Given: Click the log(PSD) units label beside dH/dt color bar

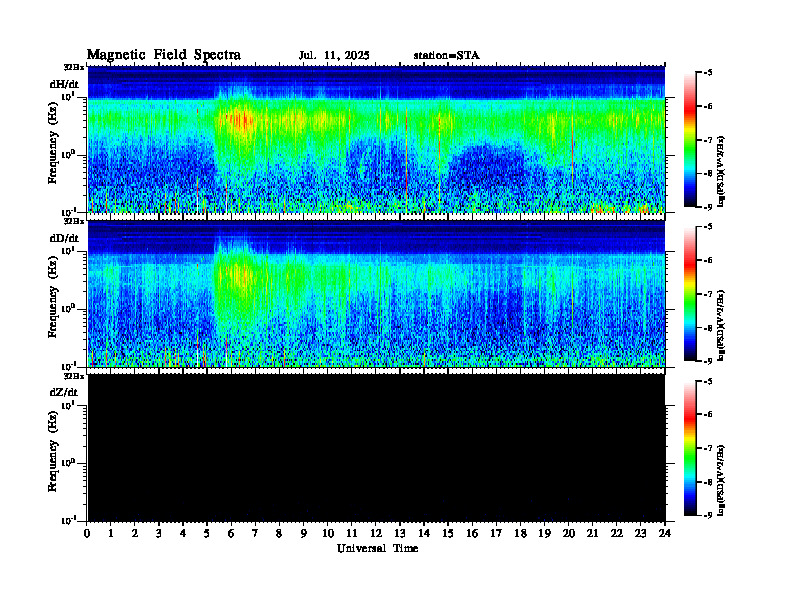Looking at the screenshot, I should click(x=723, y=171).
